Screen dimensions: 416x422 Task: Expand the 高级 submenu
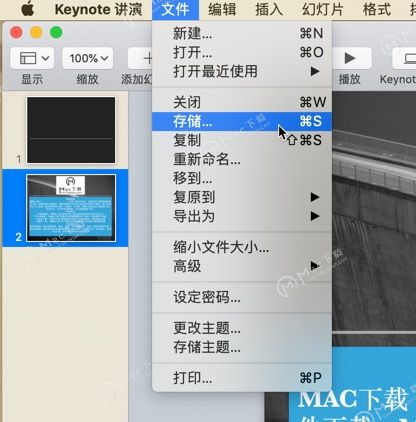point(242,266)
